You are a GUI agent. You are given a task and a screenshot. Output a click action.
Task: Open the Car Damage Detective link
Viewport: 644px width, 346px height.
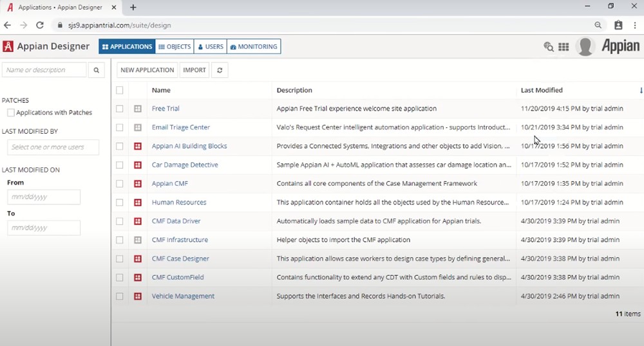point(185,165)
